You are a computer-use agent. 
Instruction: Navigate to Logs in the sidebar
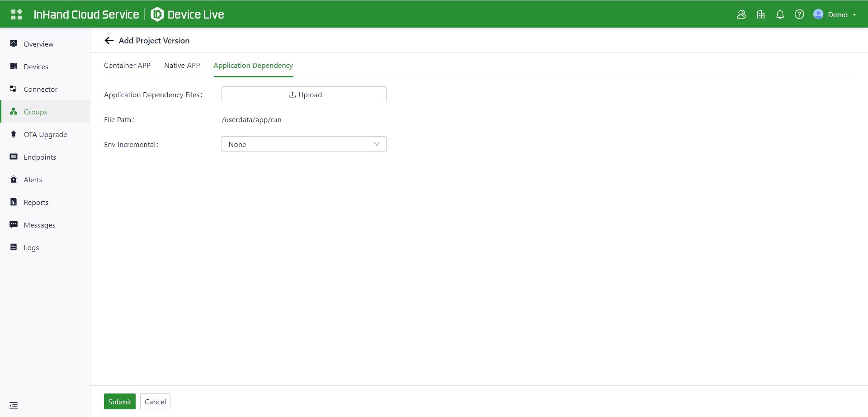31,247
